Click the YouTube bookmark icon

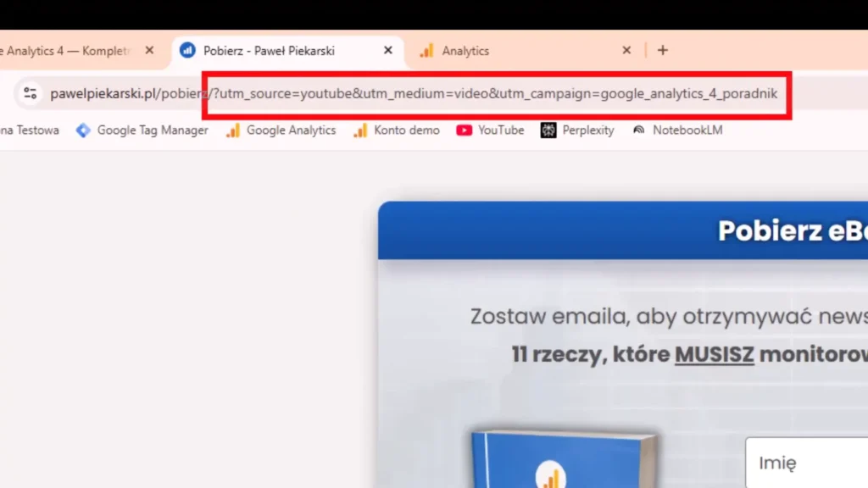point(464,130)
